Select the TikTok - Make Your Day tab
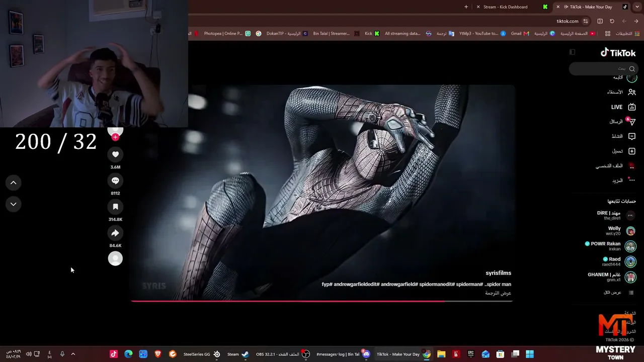 click(591, 7)
